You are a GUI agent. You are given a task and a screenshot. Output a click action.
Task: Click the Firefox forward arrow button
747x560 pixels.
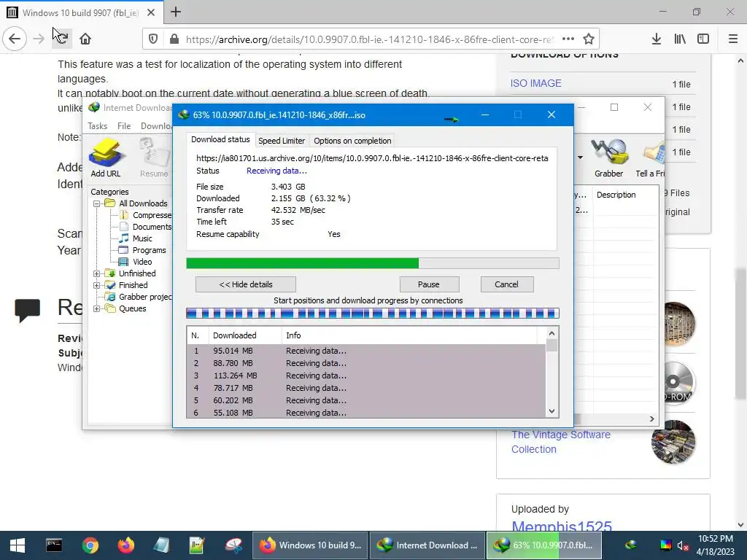[x=39, y=39]
